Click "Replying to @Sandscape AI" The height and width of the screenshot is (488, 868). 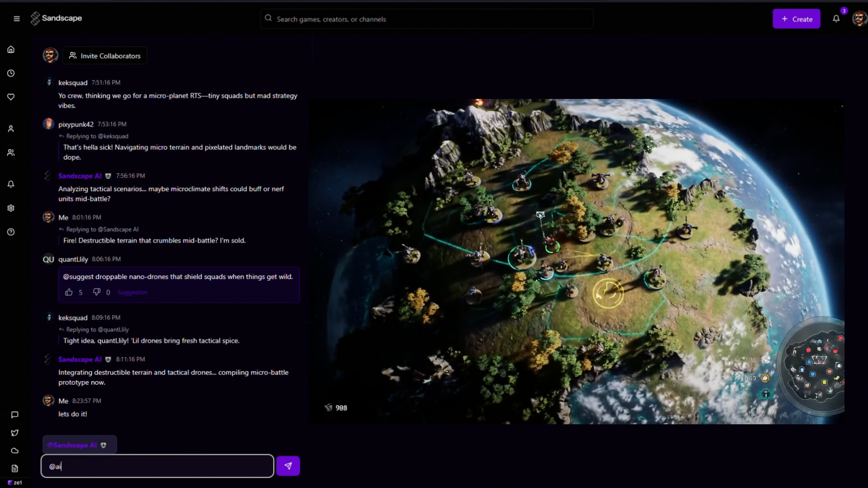pyautogui.click(x=102, y=229)
